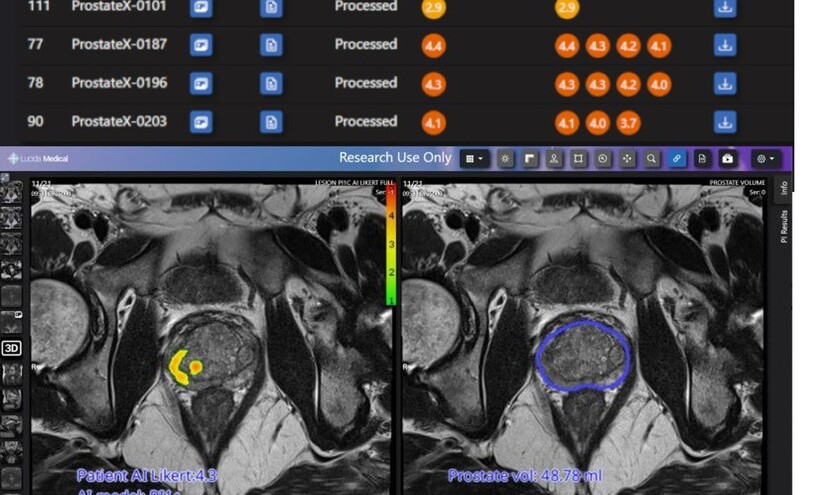The height and width of the screenshot is (495, 840).
Task: Select the ProstateX-0196 case name
Action: [119, 83]
